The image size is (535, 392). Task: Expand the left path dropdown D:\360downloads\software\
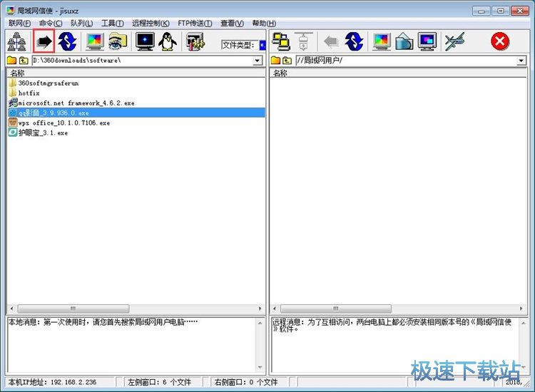pos(258,61)
